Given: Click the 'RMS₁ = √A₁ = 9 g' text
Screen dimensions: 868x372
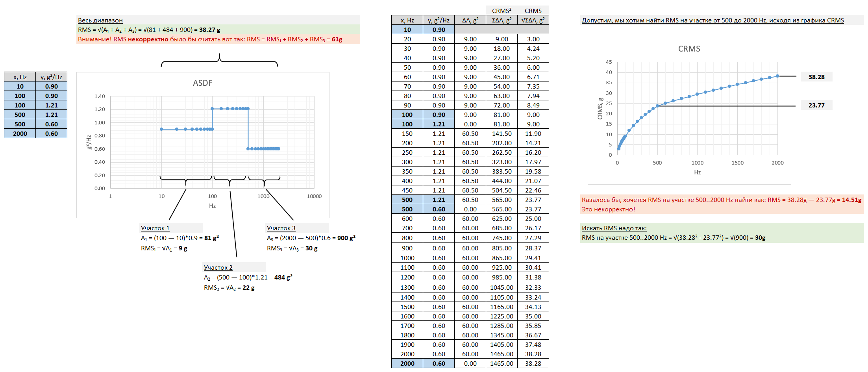Looking at the screenshot, I should pos(164,248).
